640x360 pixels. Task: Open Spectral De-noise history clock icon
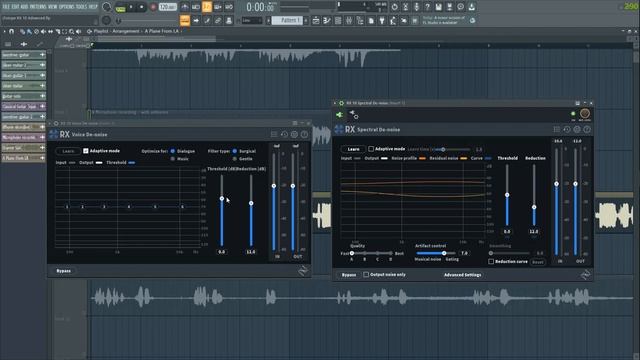(x=567, y=129)
